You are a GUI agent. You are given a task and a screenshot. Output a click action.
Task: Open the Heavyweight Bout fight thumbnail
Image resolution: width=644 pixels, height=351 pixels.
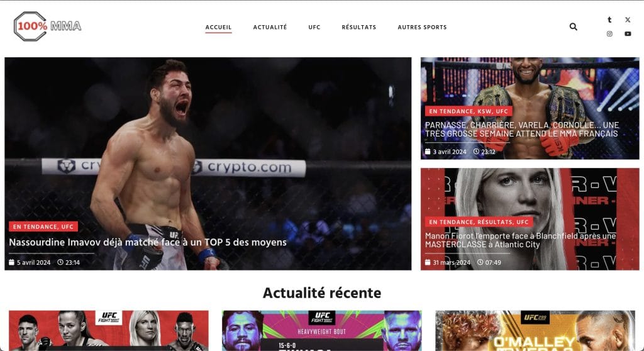coord(322,330)
